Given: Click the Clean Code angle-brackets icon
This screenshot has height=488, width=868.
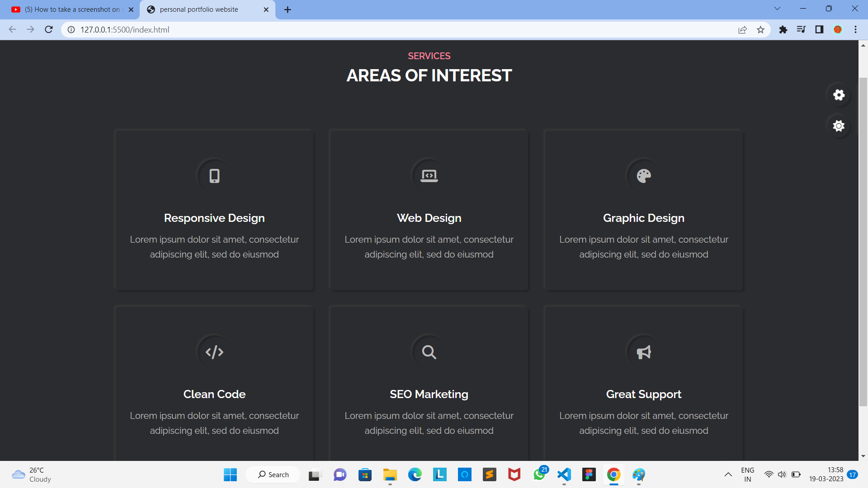Looking at the screenshot, I should [x=213, y=352].
